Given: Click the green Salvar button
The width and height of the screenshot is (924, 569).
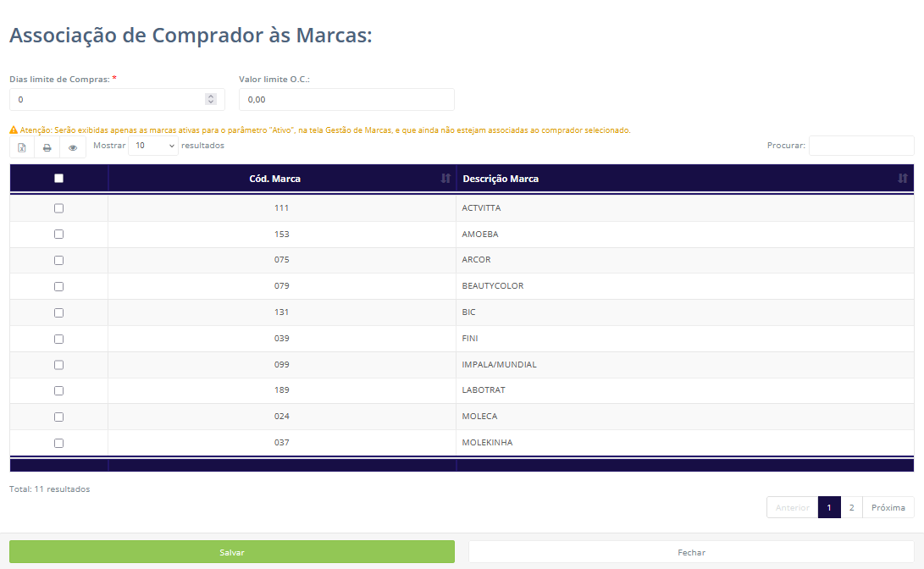Looking at the screenshot, I should tap(231, 553).
